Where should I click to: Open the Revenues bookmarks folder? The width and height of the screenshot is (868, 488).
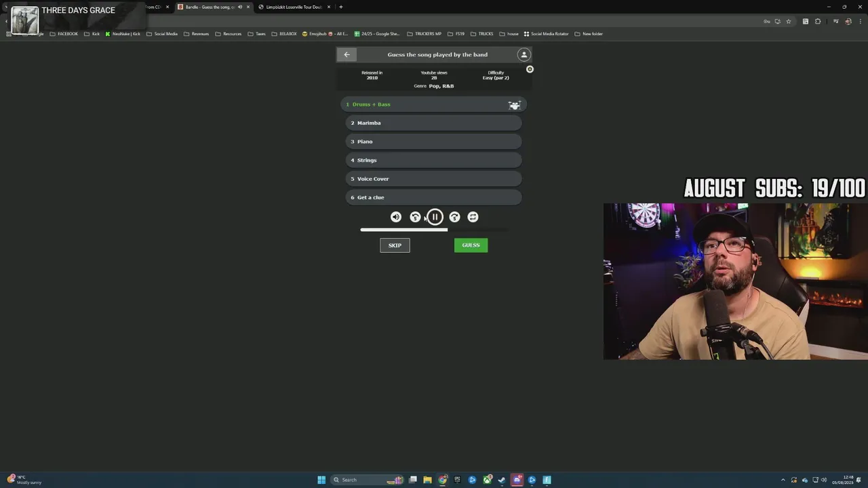(x=197, y=34)
